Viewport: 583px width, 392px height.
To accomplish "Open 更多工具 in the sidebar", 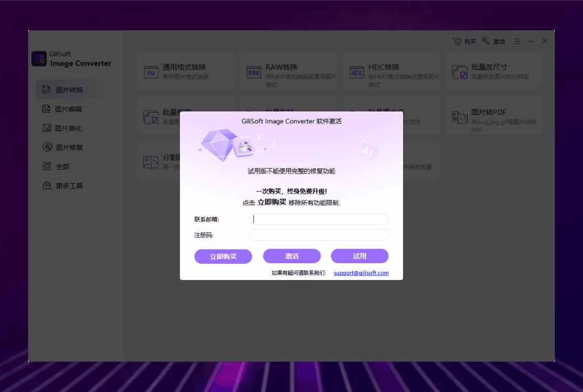I will (x=68, y=186).
